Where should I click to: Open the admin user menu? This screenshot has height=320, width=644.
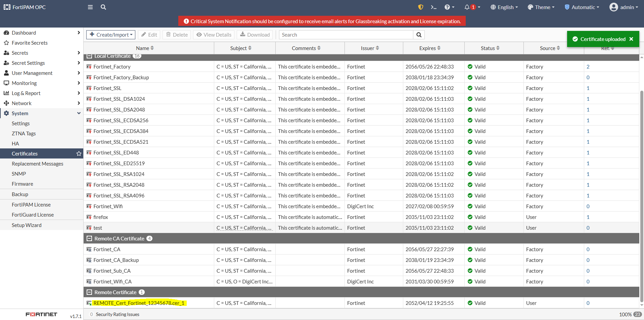pyautogui.click(x=624, y=7)
